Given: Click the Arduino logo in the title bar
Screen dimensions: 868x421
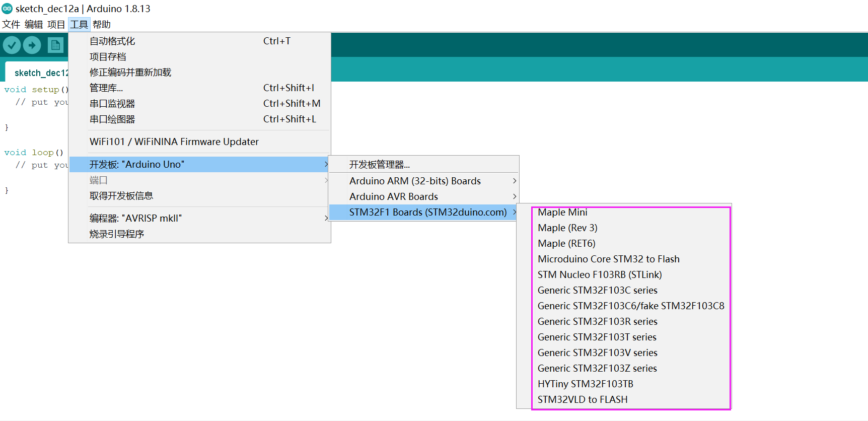Looking at the screenshot, I should 7,9.
